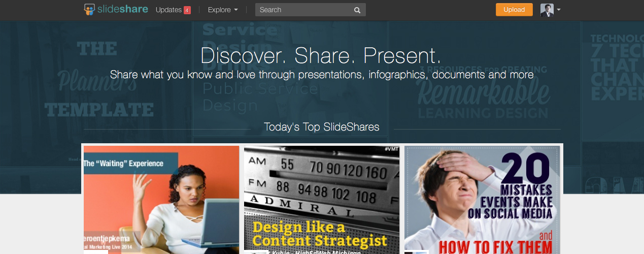
Task: Expand the Explore dropdown menu
Action: [x=223, y=10]
